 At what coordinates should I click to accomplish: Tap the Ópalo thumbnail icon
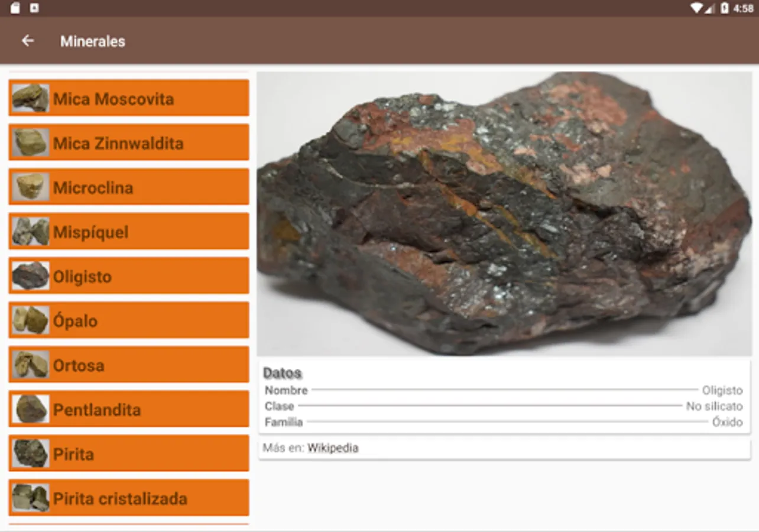31,320
